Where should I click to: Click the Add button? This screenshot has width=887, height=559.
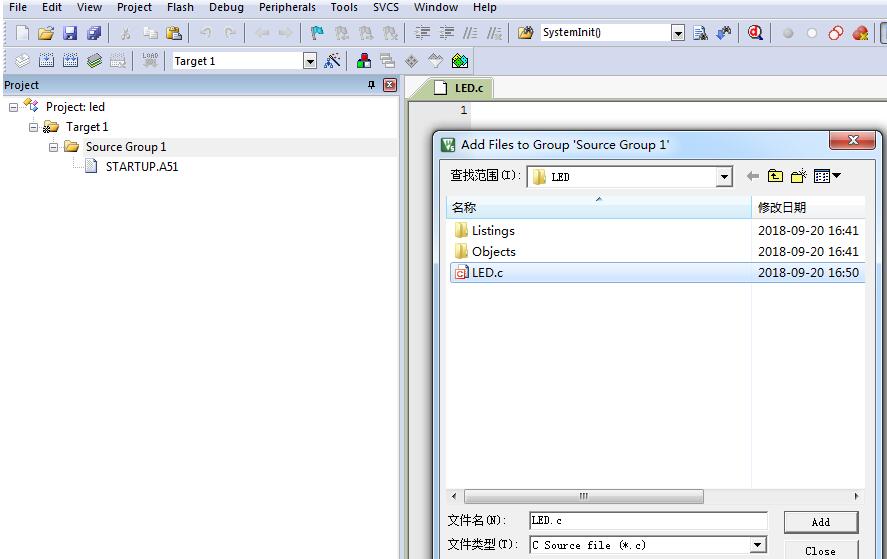point(820,522)
